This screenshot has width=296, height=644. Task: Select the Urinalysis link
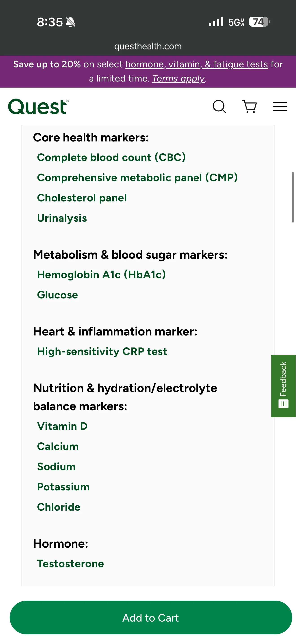click(x=62, y=218)
